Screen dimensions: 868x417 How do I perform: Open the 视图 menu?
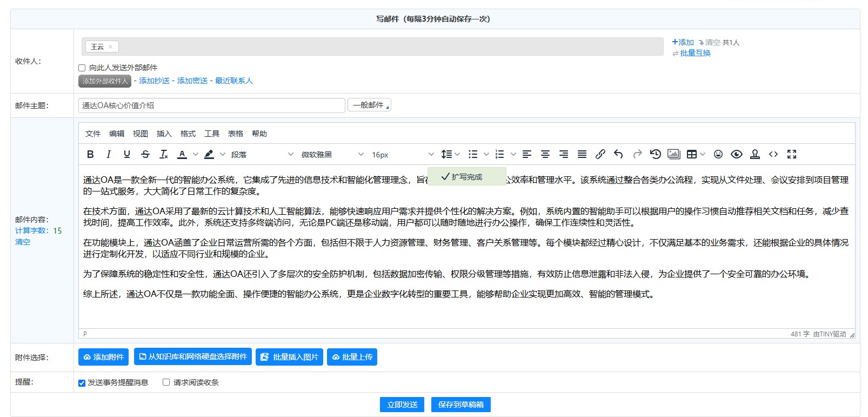[x=141, y=134]
